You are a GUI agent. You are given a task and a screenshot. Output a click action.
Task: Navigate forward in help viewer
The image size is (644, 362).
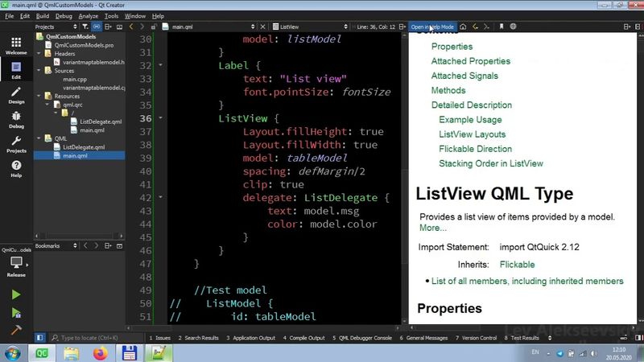(486, 27)
